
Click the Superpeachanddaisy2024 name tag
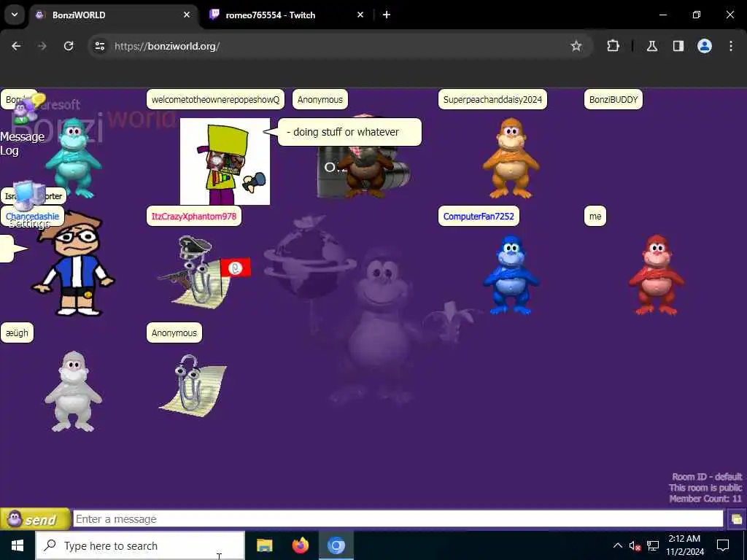[x=492, y=99]
